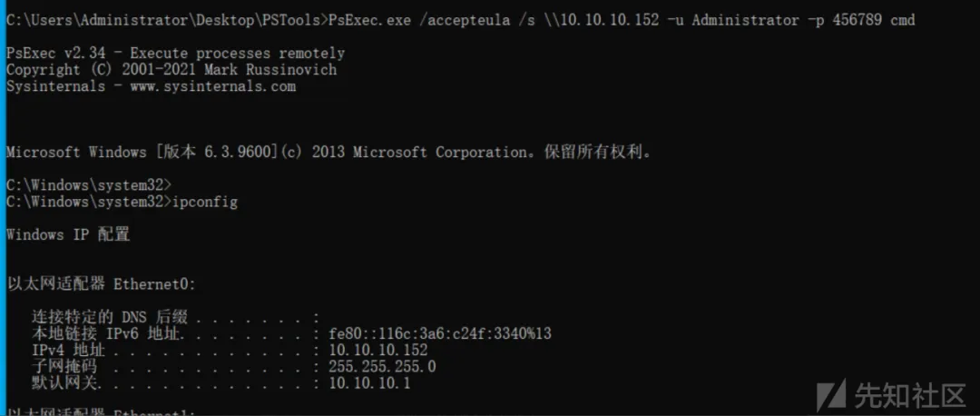This screenshot has height=416, width=980.
Task: Click the 以太网适配器 Ethernet0 header
Action: tap(100, 284)
